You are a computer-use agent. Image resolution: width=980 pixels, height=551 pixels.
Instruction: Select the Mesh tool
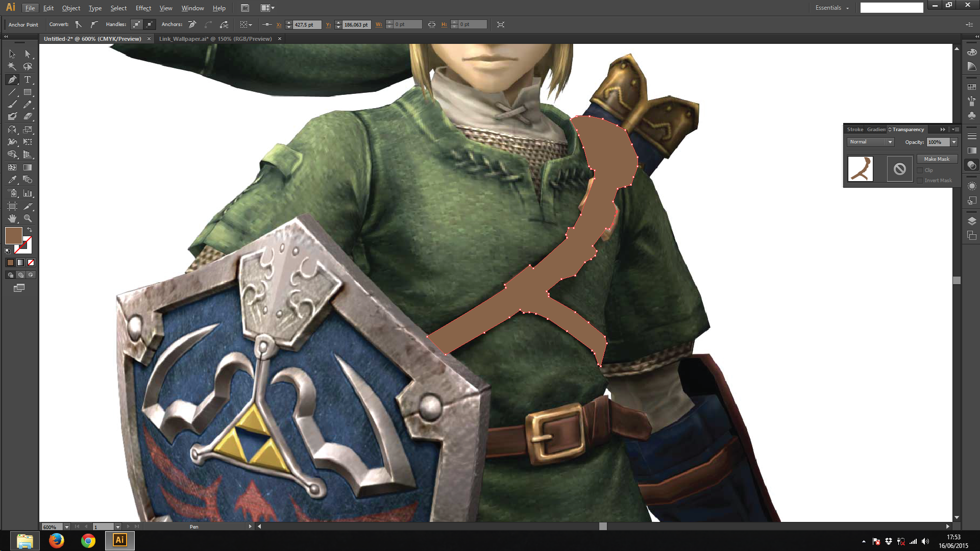12,167
